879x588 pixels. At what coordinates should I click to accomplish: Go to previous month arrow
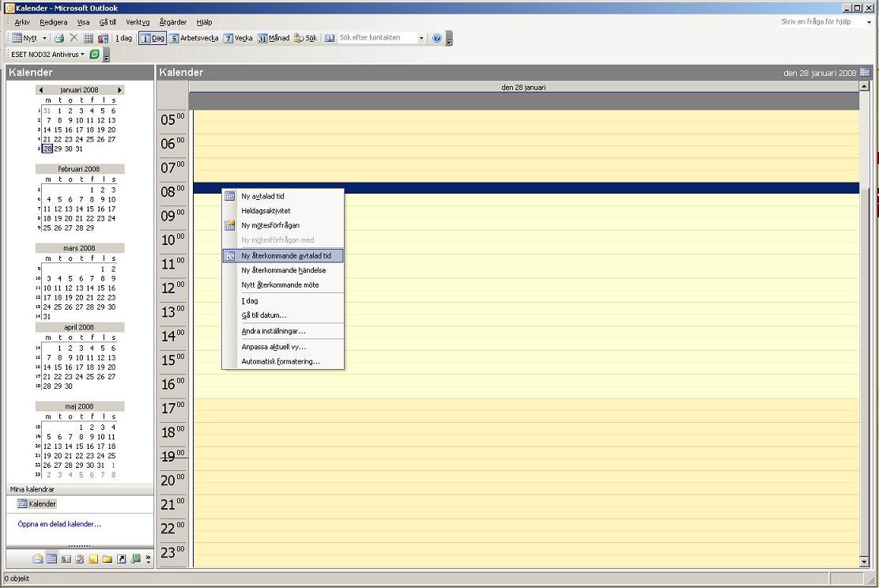(40, 89)
